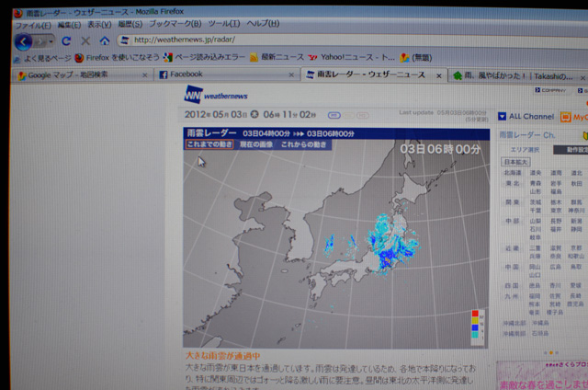Screen dimensions: 588x390
Task: Click the rainfall intensity color legend
Action: [476, 326]
